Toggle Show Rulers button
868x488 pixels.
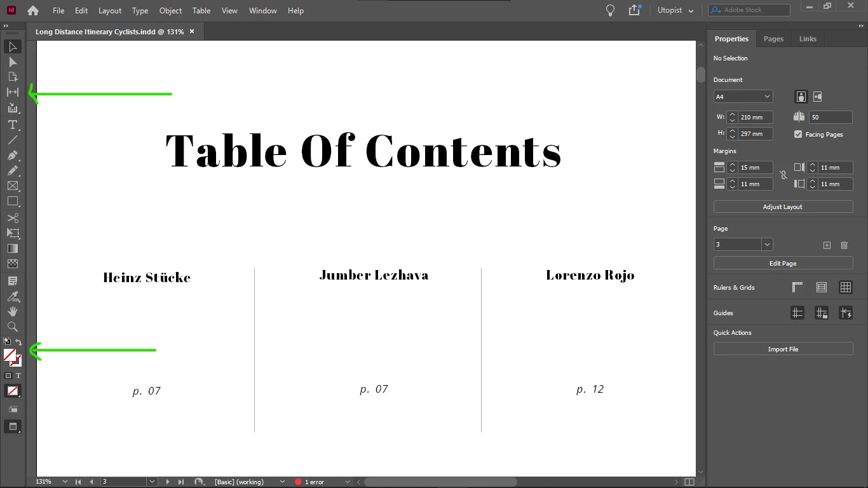pyautogui.click(x=797, y=287)
